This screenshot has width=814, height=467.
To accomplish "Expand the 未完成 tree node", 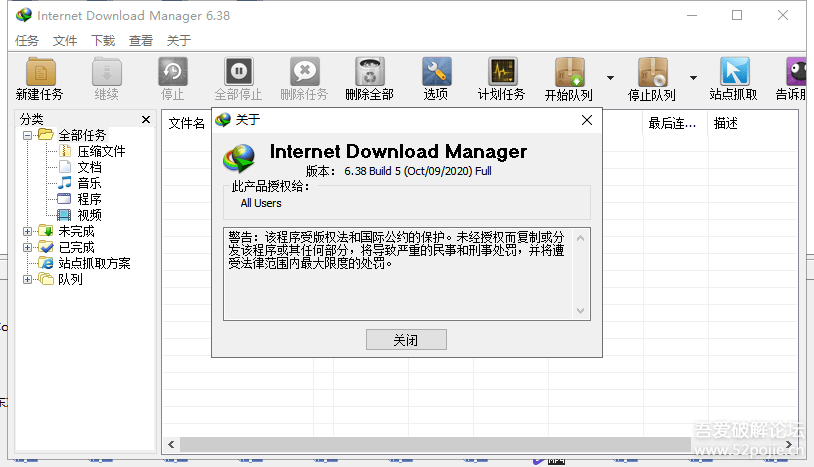I will click(x=28, y=231).
